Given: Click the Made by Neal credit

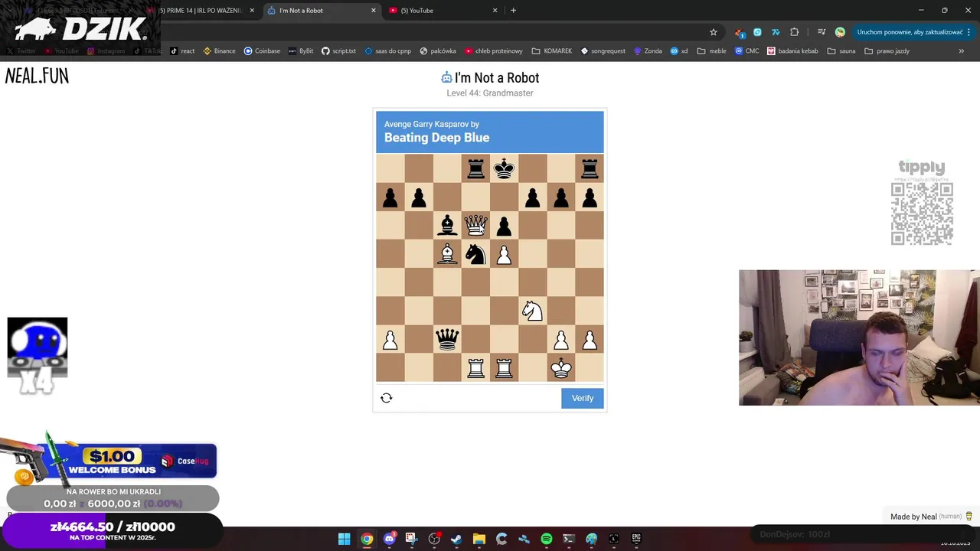Looking at the screenshot, I should tap(930, 517).
